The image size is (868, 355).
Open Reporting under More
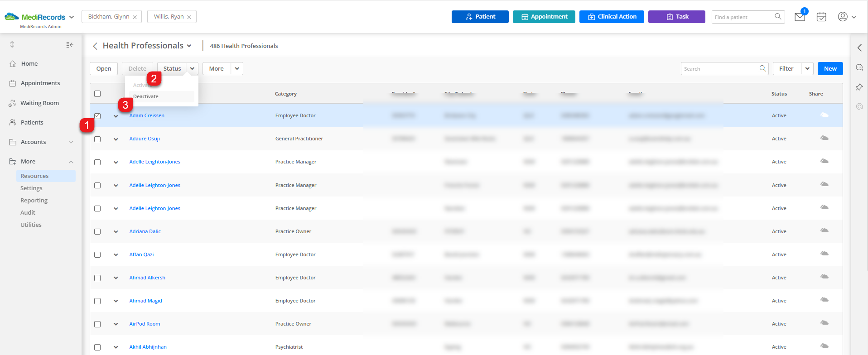pyautogui.click(x=34, y=200)
